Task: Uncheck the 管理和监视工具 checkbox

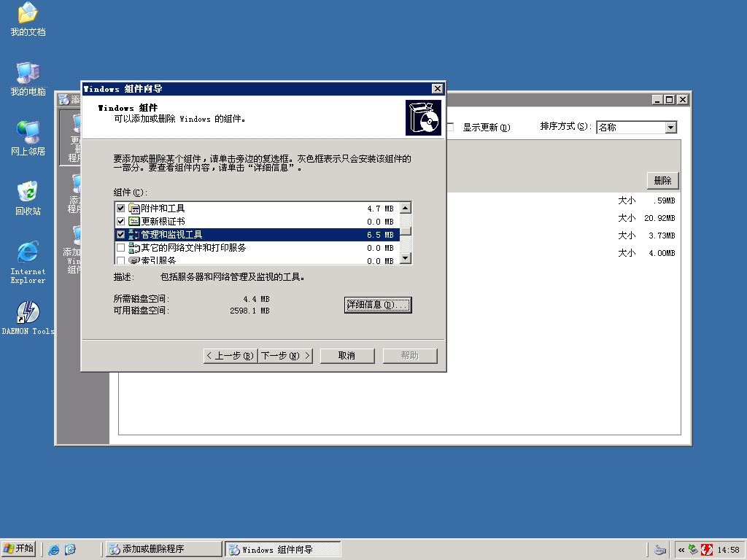Action: pyautogui.click(x=120, y=234)
